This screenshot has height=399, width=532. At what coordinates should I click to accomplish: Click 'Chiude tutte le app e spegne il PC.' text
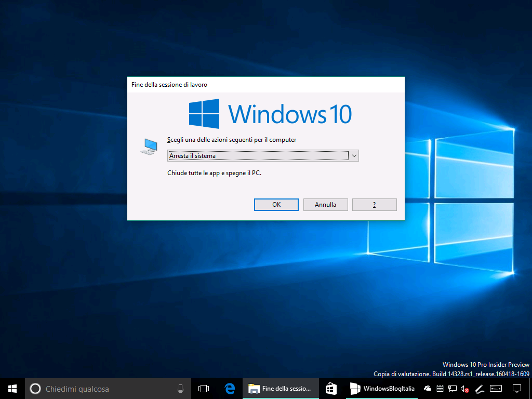click(214, 173)
